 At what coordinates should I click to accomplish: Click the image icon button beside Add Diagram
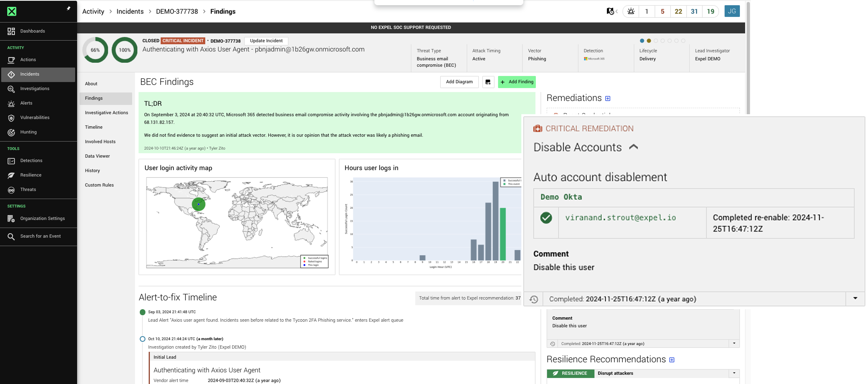(x=488, y=82)
